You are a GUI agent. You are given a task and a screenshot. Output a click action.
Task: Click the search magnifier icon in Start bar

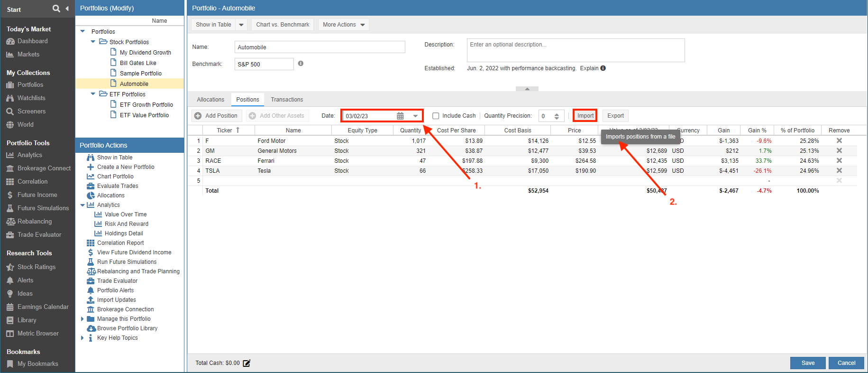click(56, 9)
